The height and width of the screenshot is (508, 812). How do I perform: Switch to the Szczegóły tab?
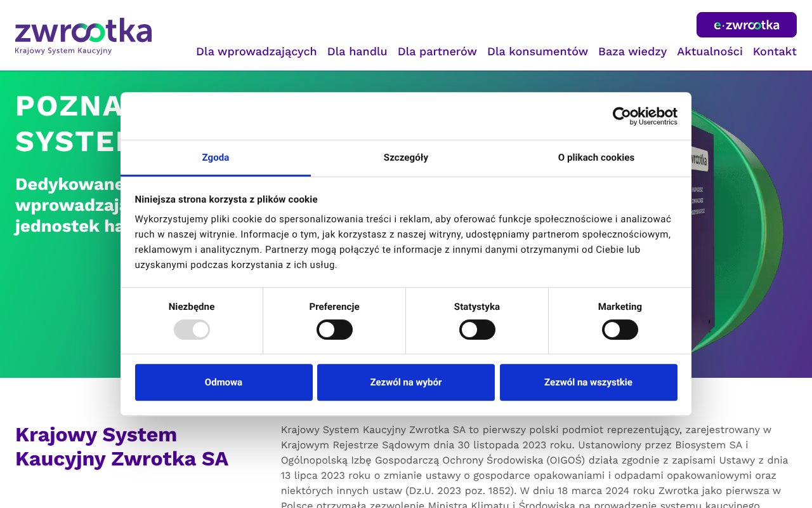(405, 157)
